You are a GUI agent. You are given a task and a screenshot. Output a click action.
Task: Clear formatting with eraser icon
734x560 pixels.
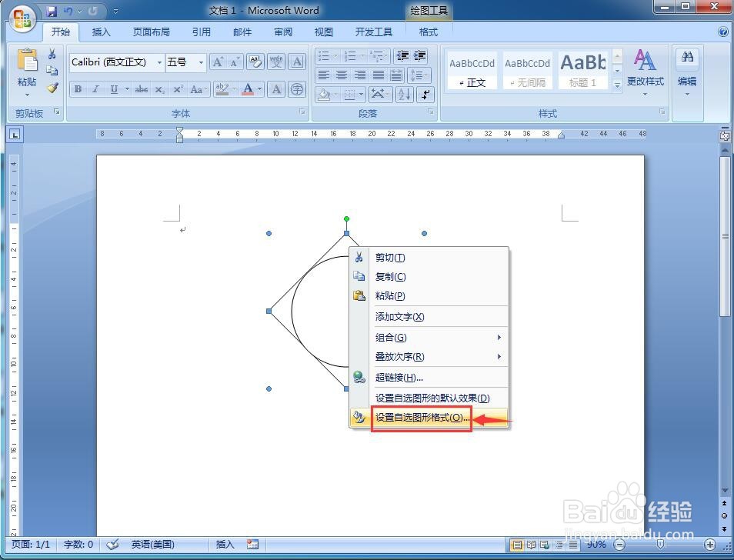coord(255,62)
